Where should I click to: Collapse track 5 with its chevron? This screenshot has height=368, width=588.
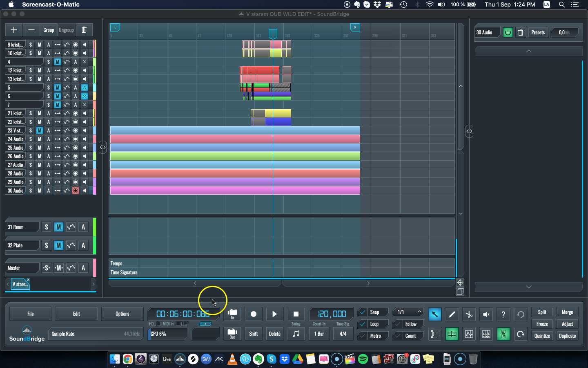[85, 88]
